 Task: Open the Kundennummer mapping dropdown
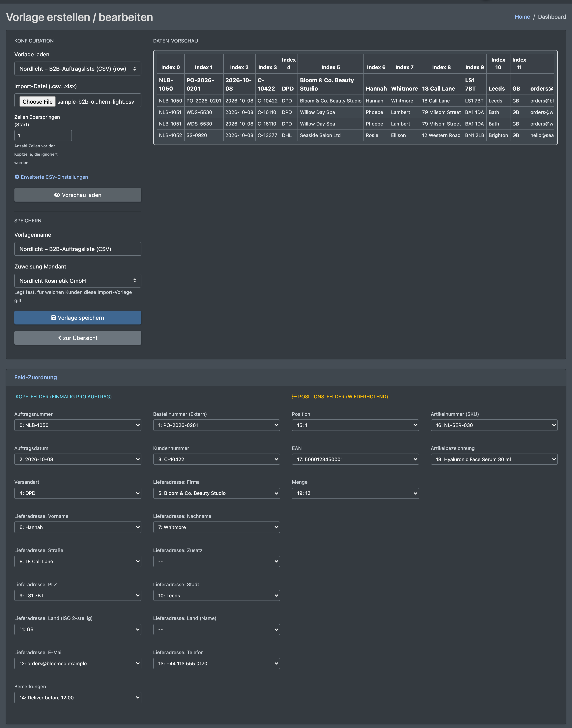click(216, 460)
